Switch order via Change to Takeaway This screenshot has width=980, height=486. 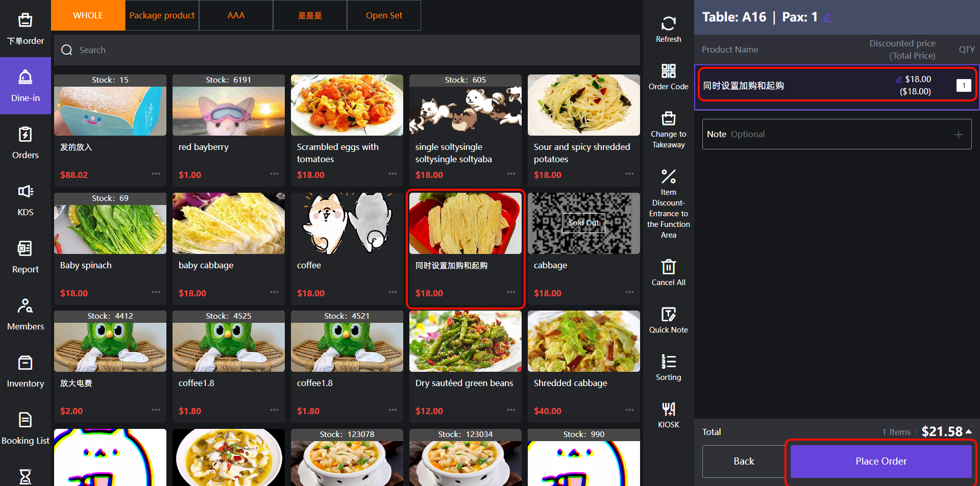tap(668, 119)
